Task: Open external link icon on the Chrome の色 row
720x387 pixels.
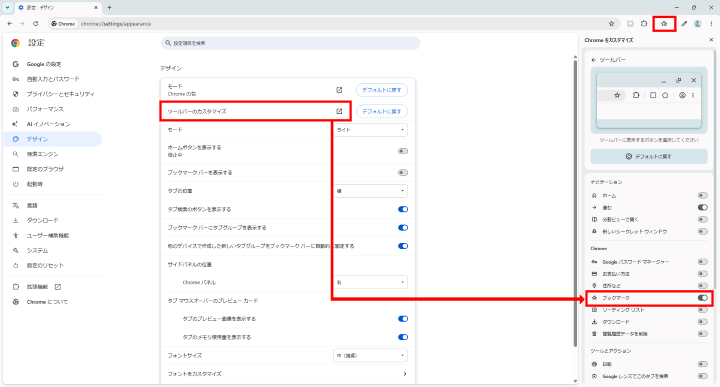Action: [339, 90]
